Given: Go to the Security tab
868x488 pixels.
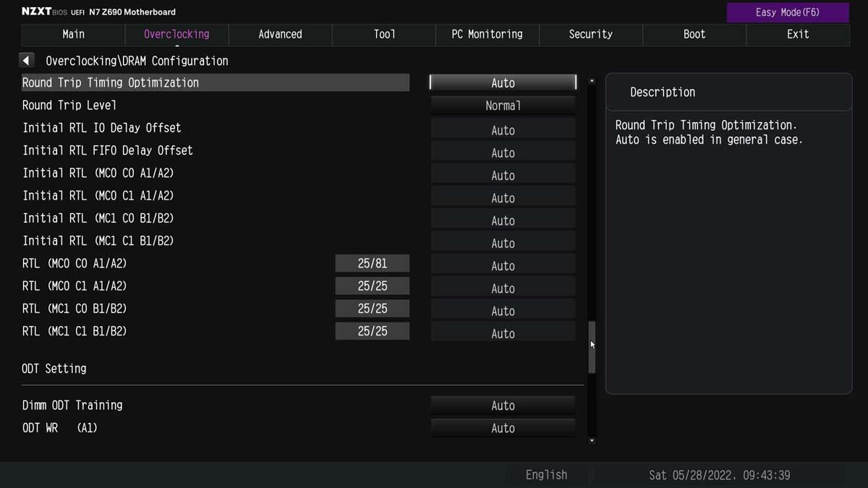Looking at the screenshot, I should pyautogui.click(x=590, y=34).
